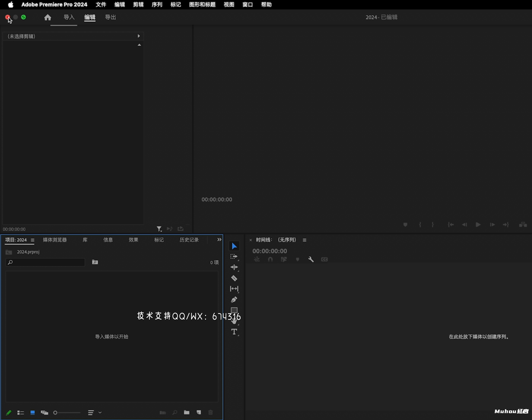Viewport: 532px width, 420px height.
Task: Click the timeline timecode 00:00:00:00
Action: click(270, 251)
